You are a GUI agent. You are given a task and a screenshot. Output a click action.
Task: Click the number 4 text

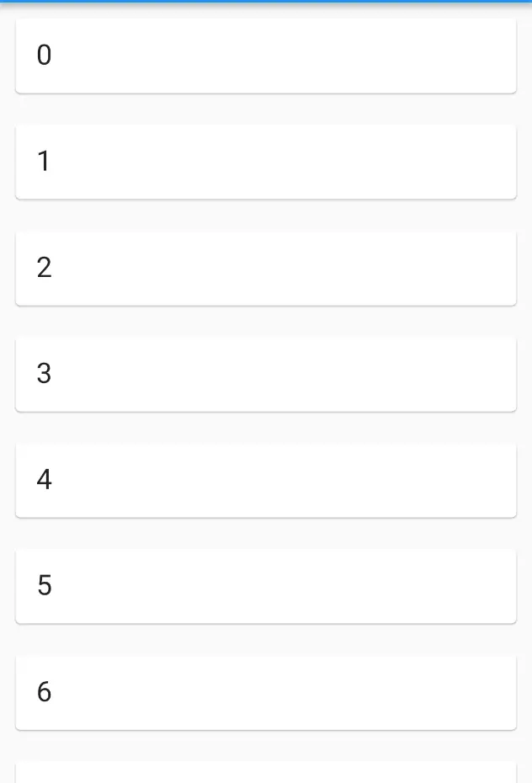[44, 479]
